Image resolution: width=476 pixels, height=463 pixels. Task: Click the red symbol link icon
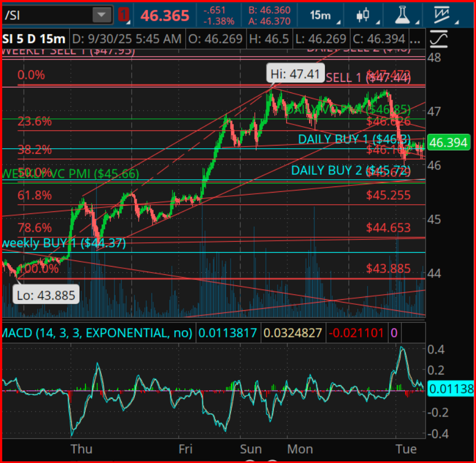(124, 15)
